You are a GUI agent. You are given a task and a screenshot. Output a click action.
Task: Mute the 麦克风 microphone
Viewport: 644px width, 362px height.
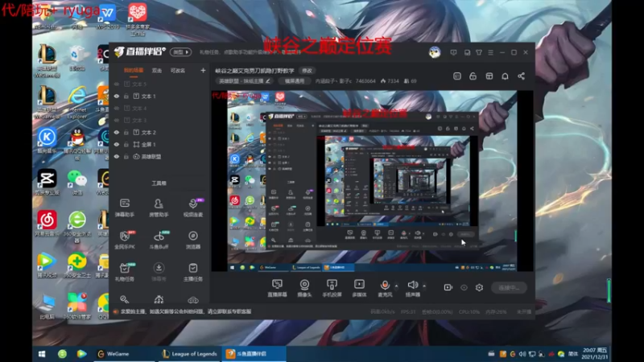pos(385,288)
